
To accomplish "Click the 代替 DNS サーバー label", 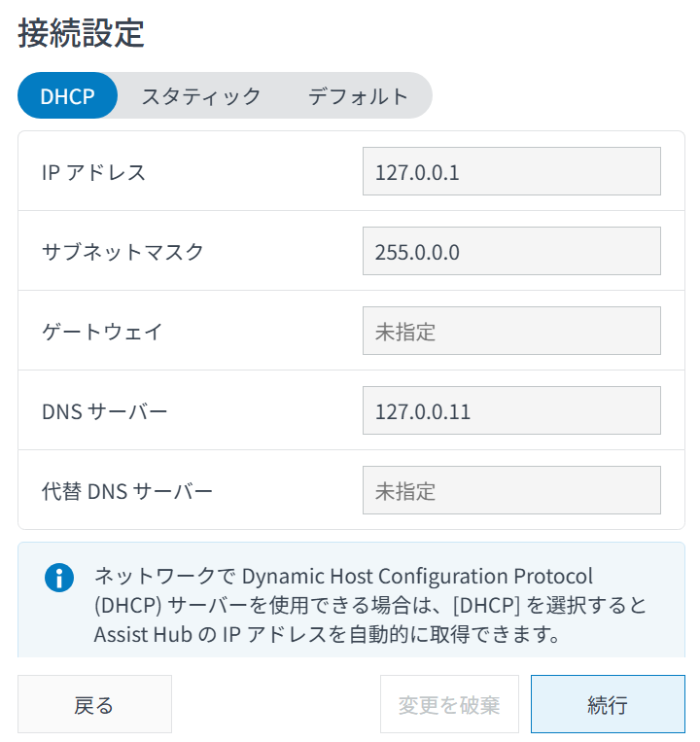I will [126, 492].
